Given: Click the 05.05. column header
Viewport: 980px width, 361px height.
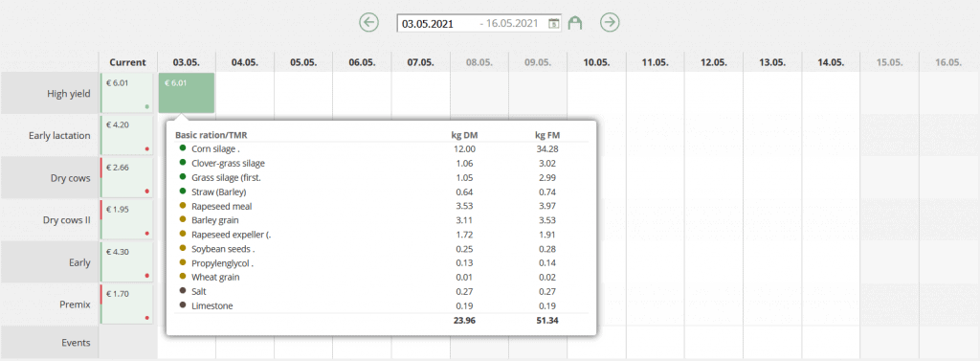Looking at the screenshot, I should (x=303, y=62).
